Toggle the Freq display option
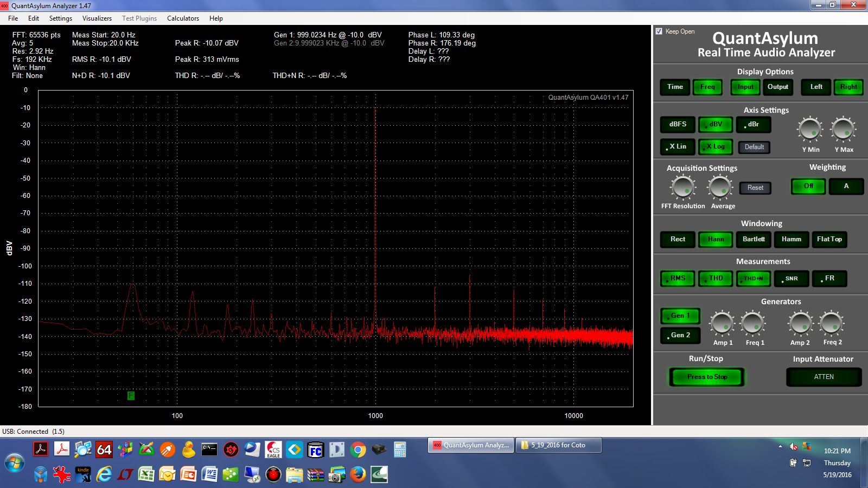868x488 pixels. coord(707,87)
